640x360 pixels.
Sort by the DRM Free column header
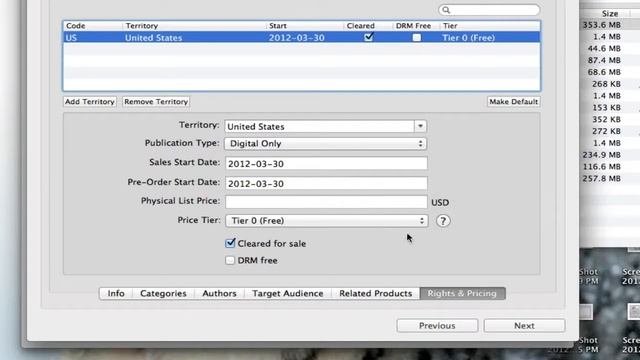[x=417, y=26]
